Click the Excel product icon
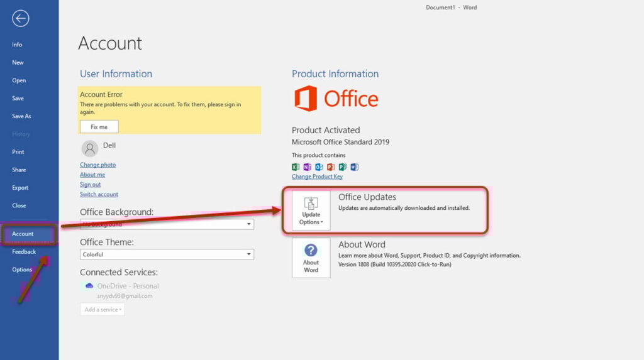The height and width of the screenshot is (360, 644). tap(296, 166)
